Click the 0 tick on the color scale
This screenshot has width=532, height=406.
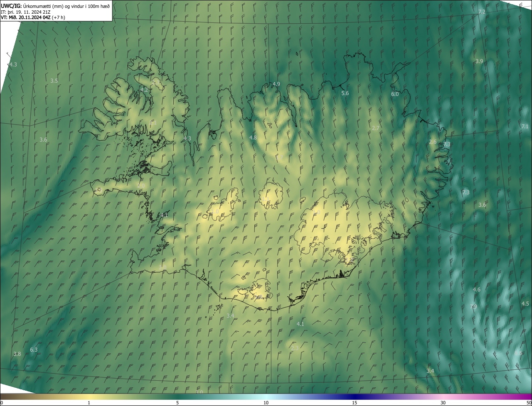pyautogui.click(x=2, y=403)
